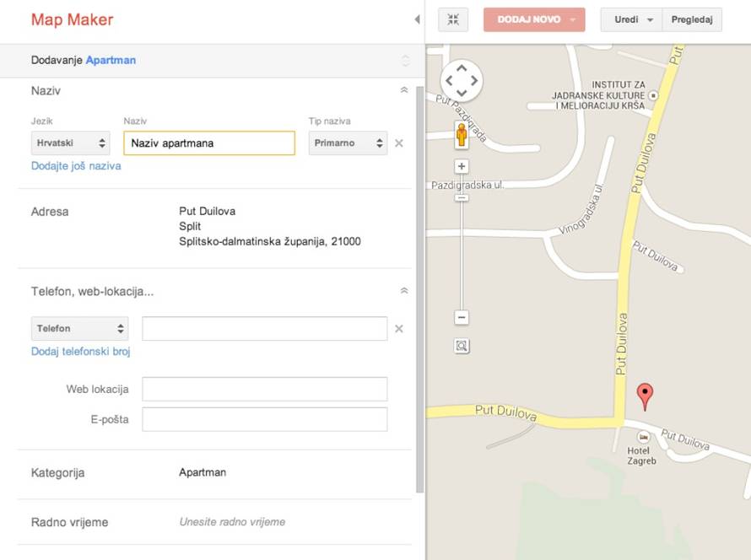Image resolution: width=751 pixels, height=560 pixels.
Task: Open the Uredi menu
Action: 630,20
